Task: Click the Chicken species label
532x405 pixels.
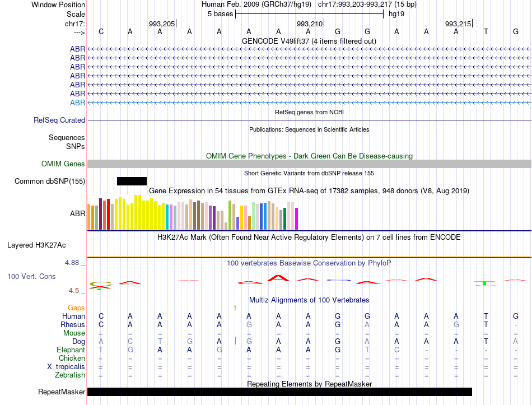Action: 72,358
